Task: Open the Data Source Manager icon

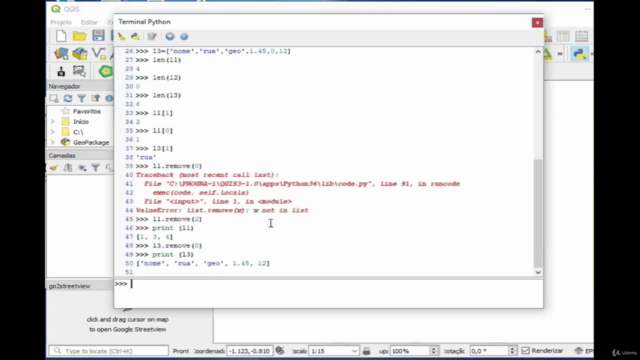Action: point(61,53)
